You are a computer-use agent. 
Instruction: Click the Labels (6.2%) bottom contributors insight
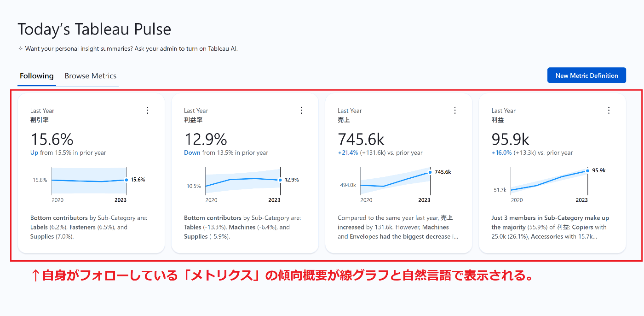click(89, 227)
